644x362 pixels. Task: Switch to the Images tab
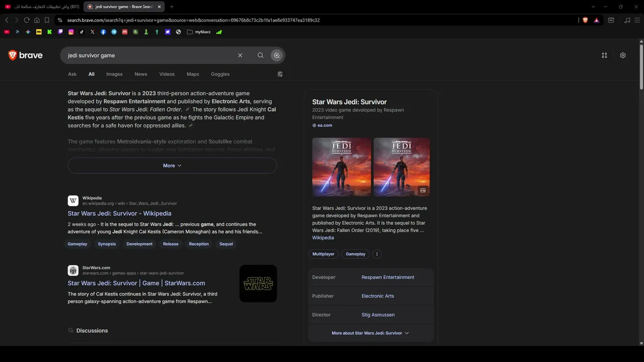point(114,74)
